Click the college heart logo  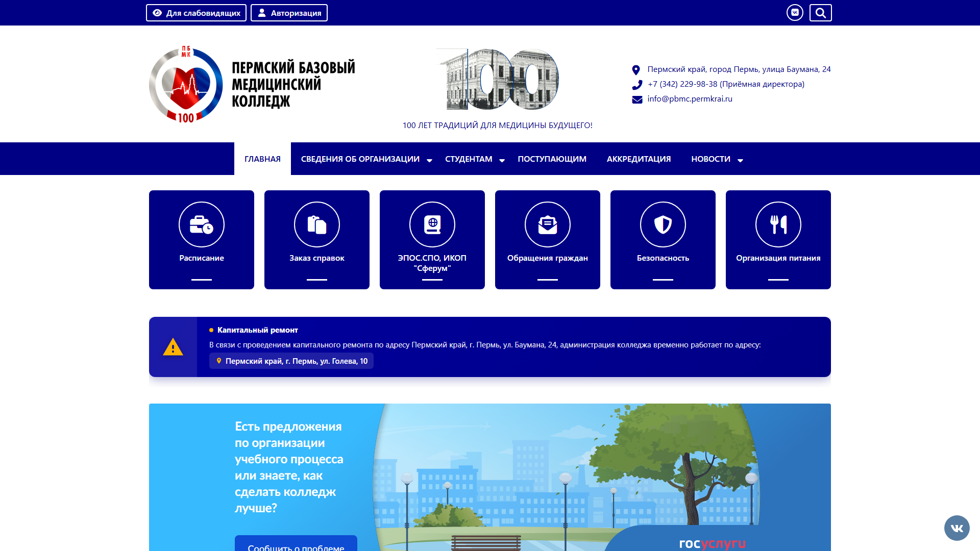[x=186, y=85]
